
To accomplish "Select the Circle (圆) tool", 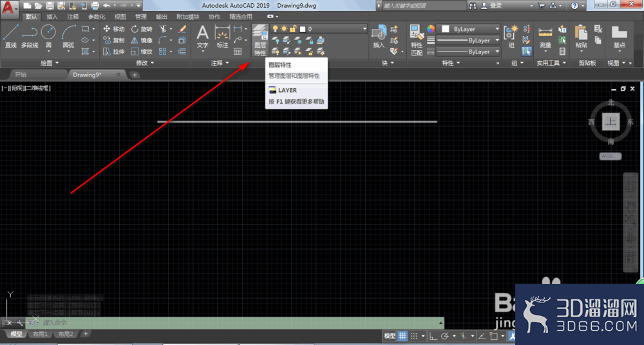I will (48, 37).
